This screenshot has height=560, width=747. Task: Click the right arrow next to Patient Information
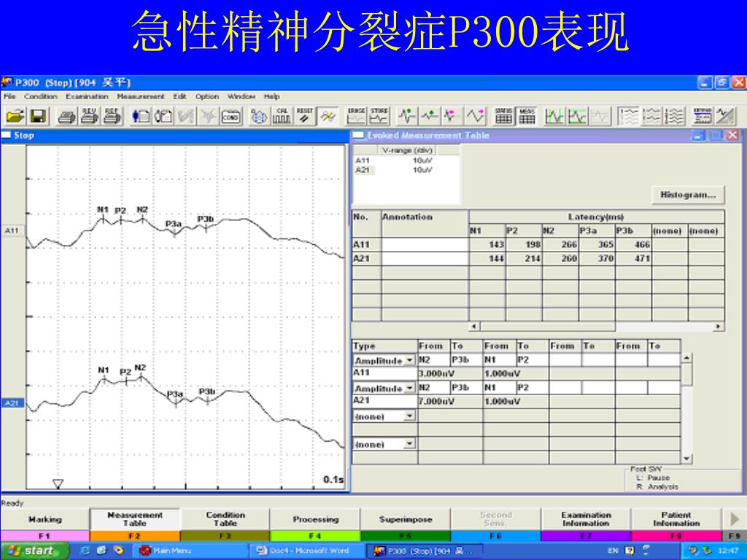pyautogui.click(x=735, y=519)
